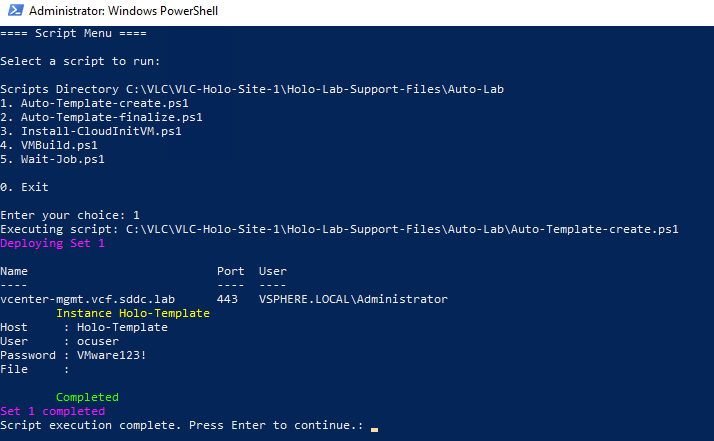Click the 'Enter your choice' prompt line
The image size is (714, 441).
[x=70, y=215]
